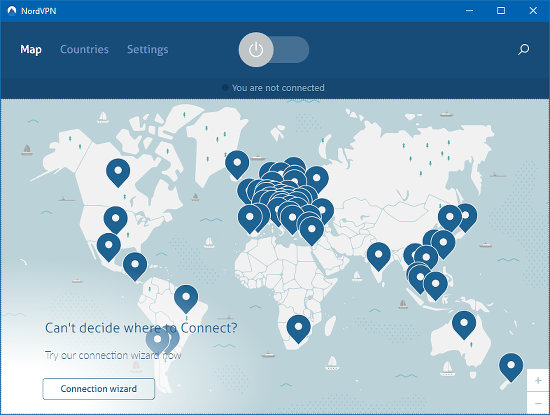
Task: Close the NordVPN window
Action: coord(533,11)
